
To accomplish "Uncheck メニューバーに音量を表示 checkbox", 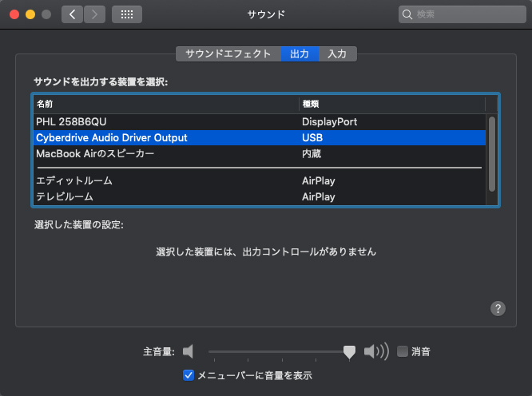I will [189, 375].
